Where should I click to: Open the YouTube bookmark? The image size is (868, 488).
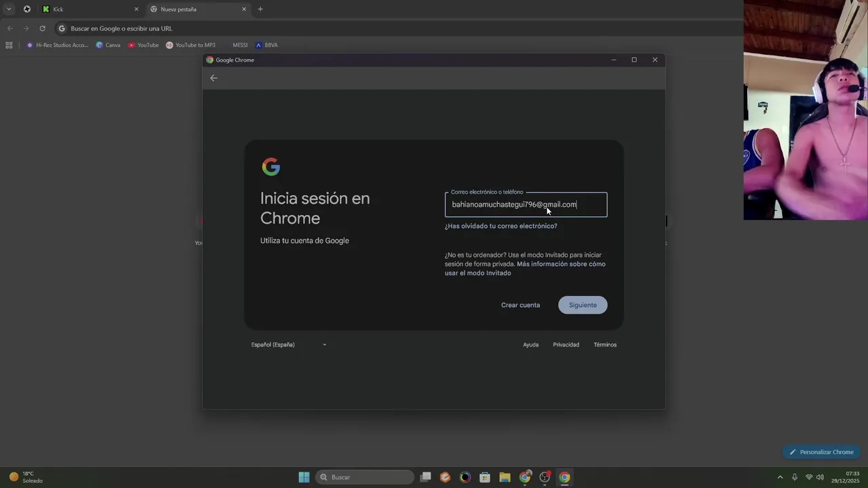(x=143, y=45)
